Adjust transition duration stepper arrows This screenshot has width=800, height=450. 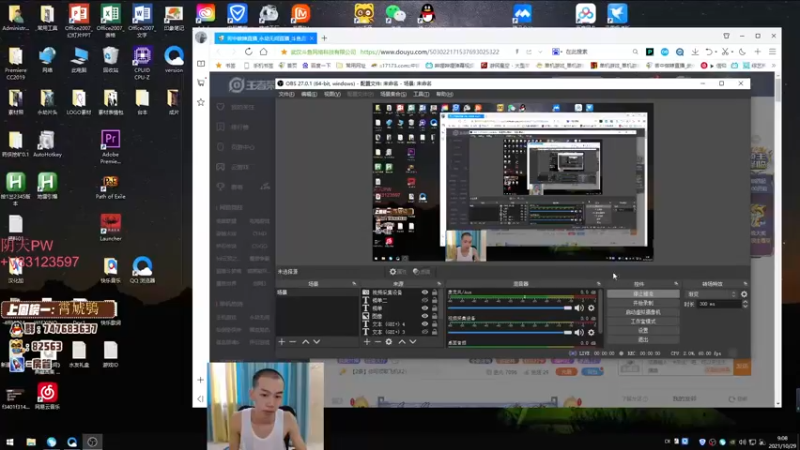(745, 304)
